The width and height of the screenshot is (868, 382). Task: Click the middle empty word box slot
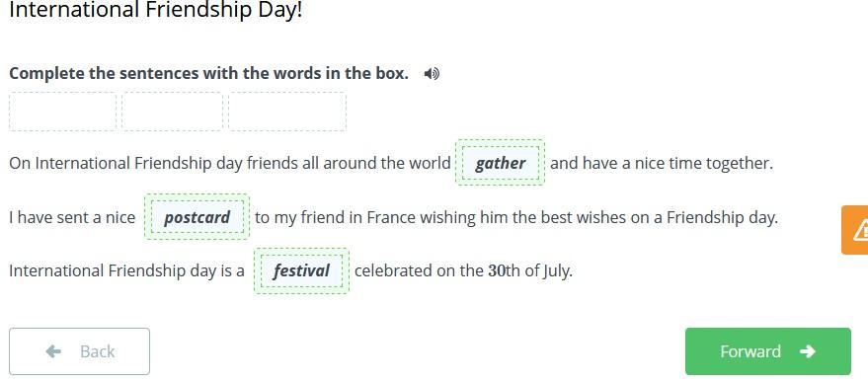tap(172, 112)
